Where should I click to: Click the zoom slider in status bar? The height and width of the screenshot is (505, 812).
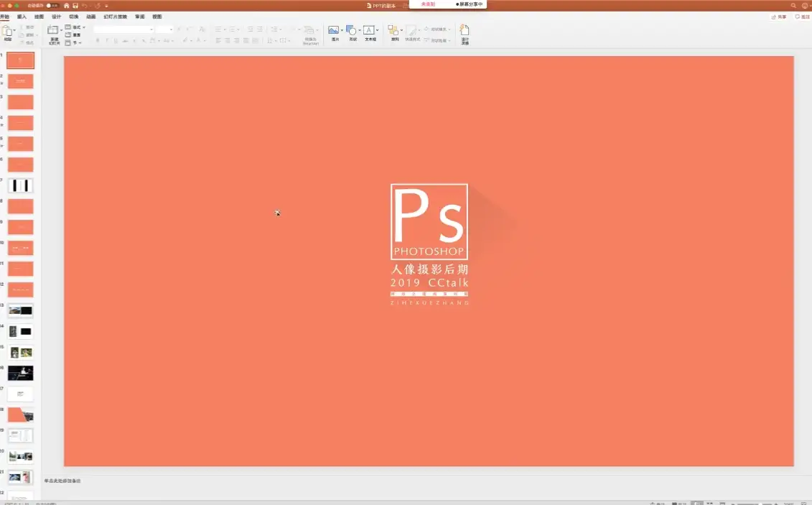[x=761, y=503]
